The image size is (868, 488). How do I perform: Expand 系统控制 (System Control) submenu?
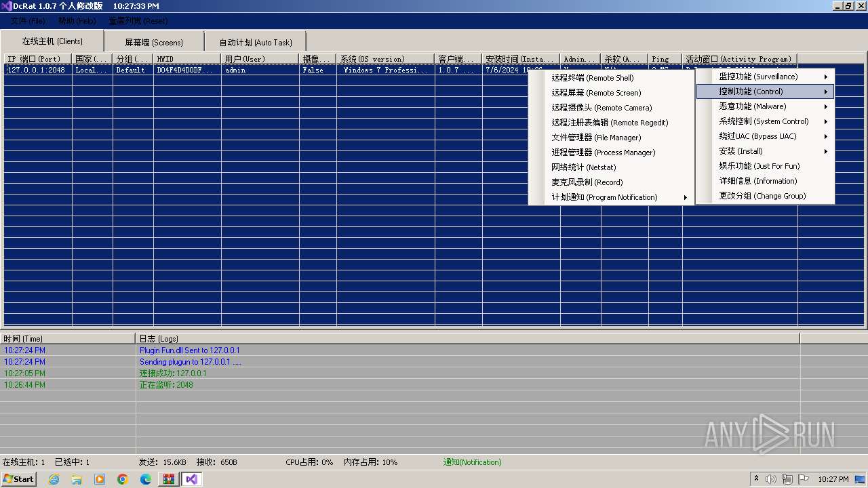765,121
